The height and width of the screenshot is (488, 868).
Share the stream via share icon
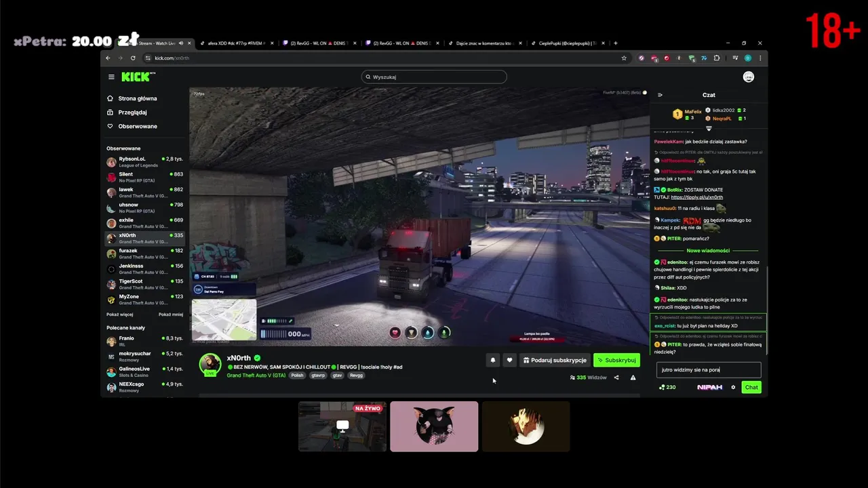(616, 378)
